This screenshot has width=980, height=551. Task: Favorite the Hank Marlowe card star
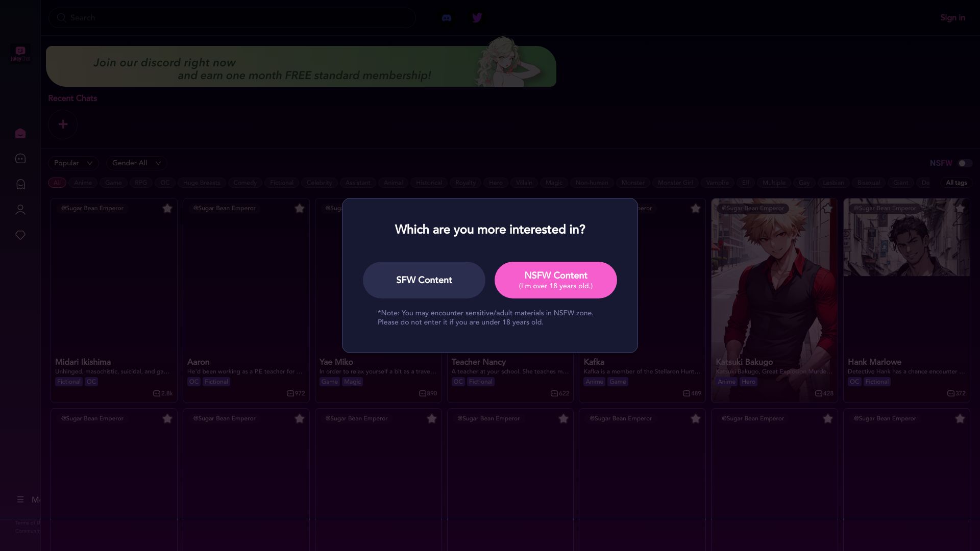(x=960, y=208)
